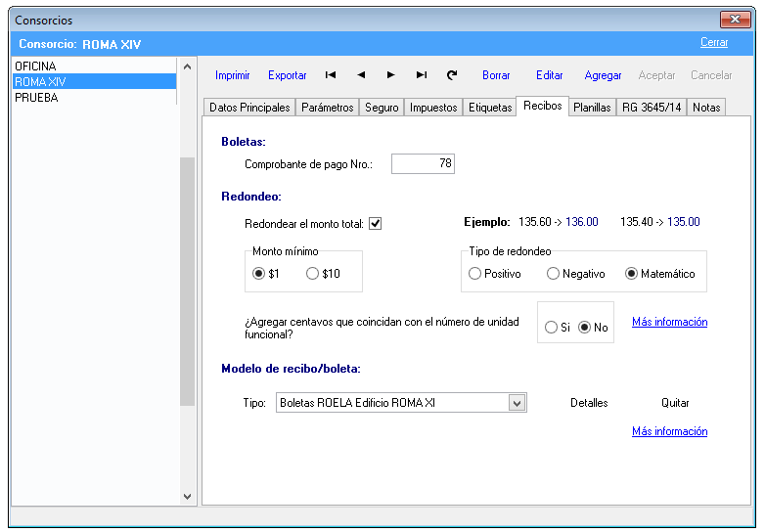765x532 pixels.
Task: Select PRUEBA in the consorcio list
Action: click(36, 98)
